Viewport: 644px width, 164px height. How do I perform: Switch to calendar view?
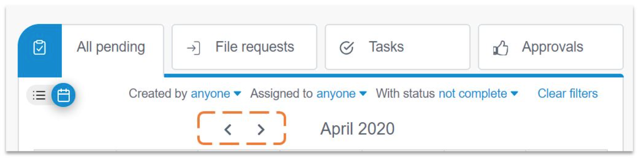pyautogui.click(x=63, y=95)
